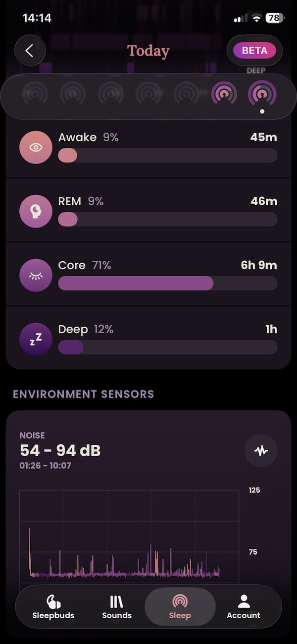Select the rightmost sleep day icon

262,93
